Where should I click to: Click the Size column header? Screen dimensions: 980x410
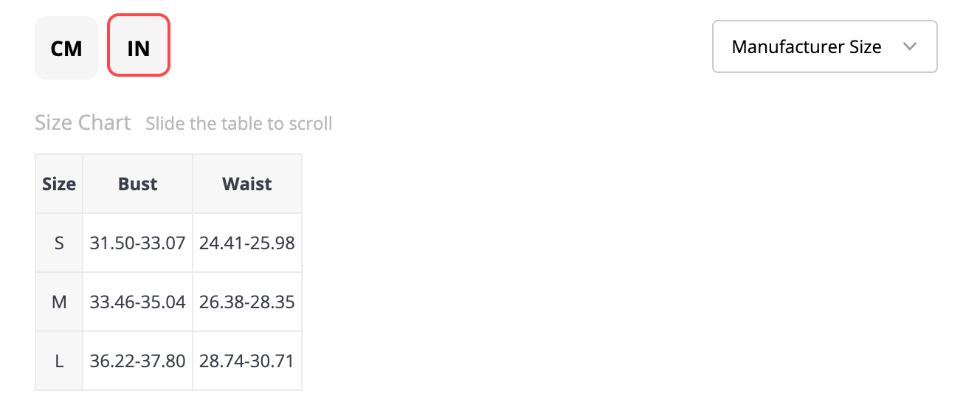(59, 184)
